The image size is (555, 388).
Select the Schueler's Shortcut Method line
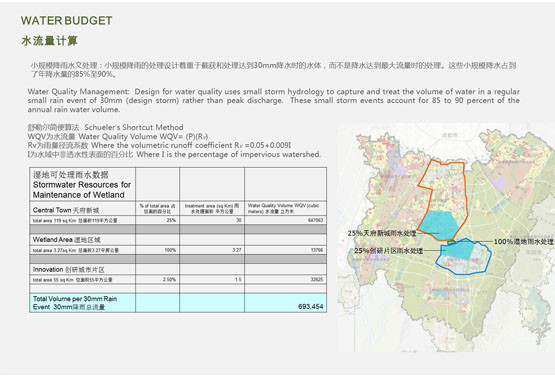pos(105,127)
